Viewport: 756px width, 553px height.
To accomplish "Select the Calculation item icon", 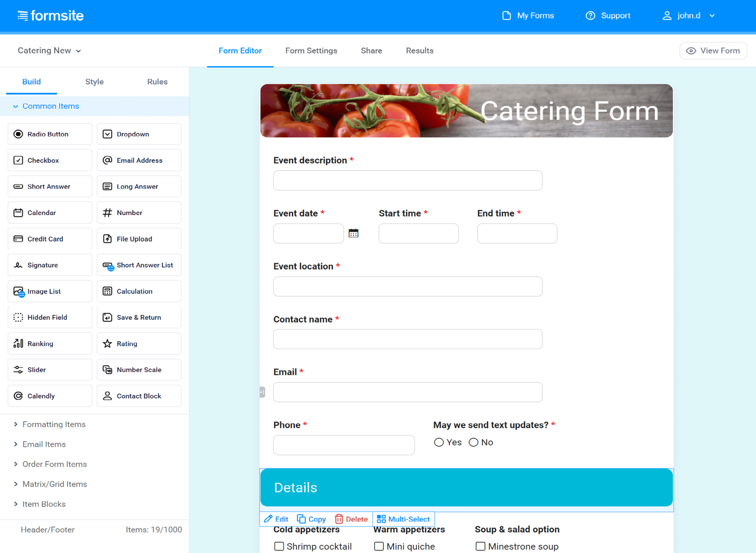I will pyautogui.click(x=107, y=291).
